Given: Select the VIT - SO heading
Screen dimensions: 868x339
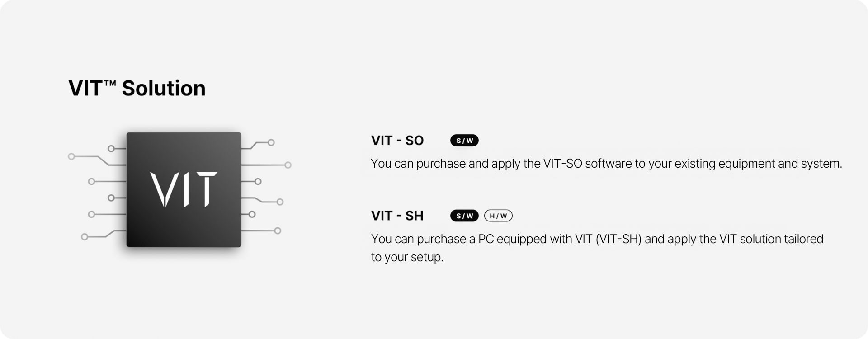Looking at the screenshot, I should pyautogui.click(x=397, y=141).
